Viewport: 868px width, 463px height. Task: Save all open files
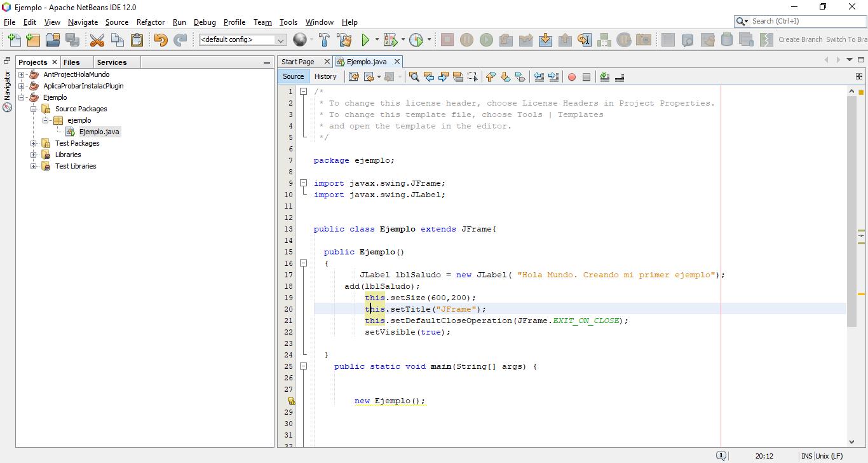pos(72,39)
